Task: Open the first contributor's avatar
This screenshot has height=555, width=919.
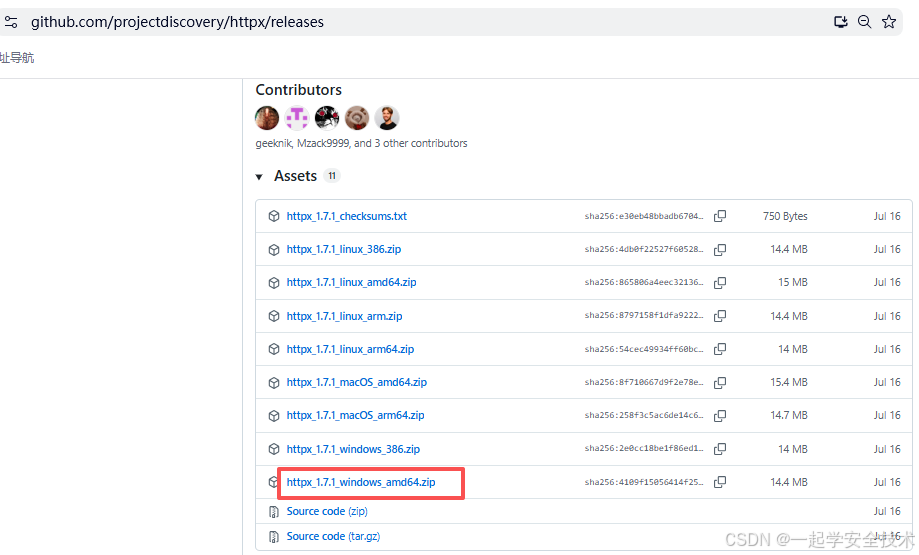Action: (267, 118)
